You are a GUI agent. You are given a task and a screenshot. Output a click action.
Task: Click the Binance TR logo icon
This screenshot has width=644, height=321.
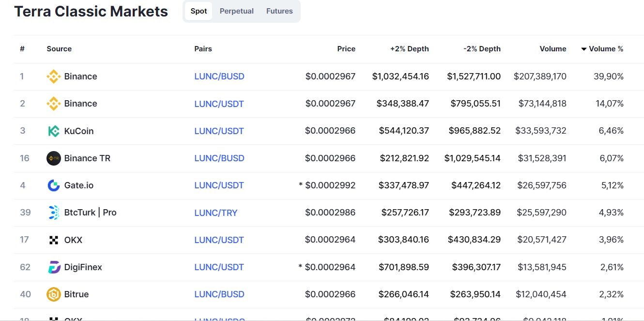click(x=53, y=158)
